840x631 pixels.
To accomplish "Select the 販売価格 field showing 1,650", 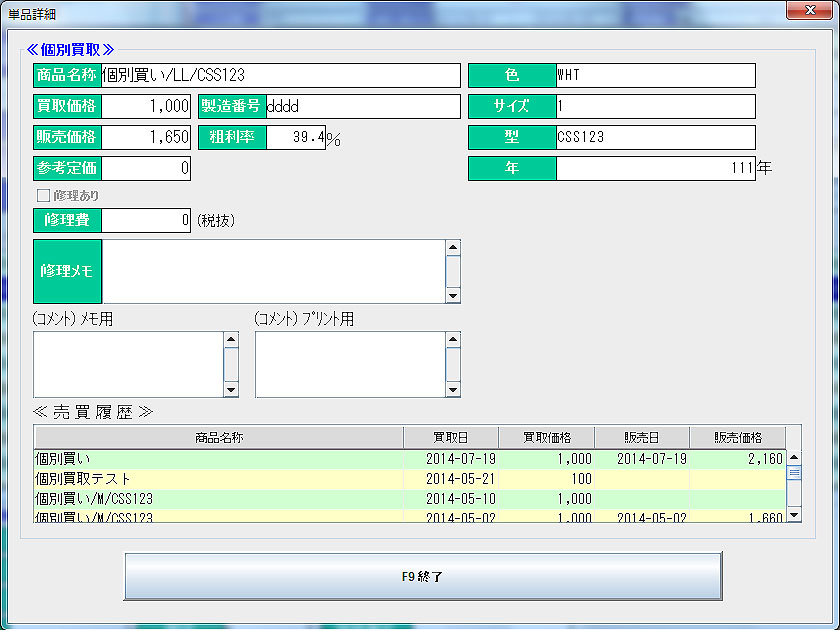I will coord(146,138).
